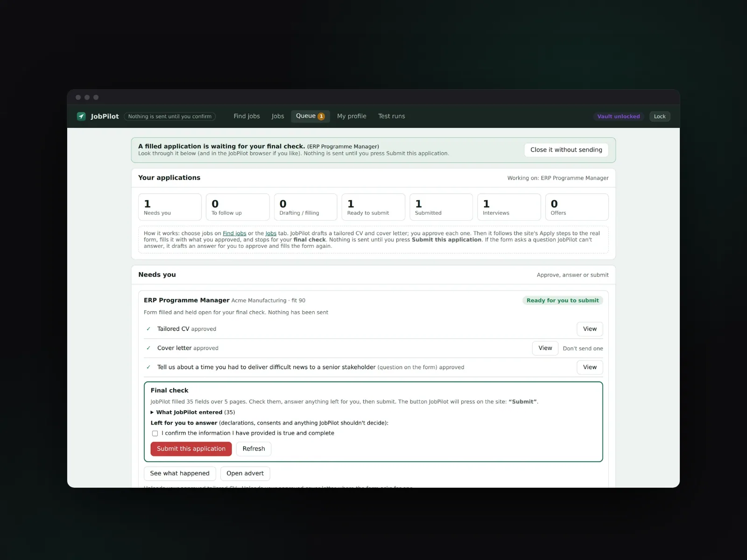This screenshot has height=560, width=747.
Task: Select the Interviews counter card
Action: click(509, 207)
